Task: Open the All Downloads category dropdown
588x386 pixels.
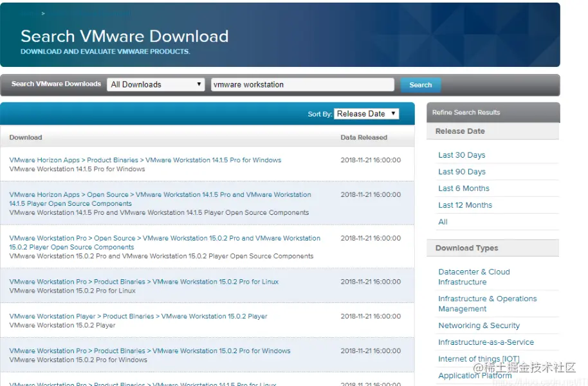Action: (156, 84)
